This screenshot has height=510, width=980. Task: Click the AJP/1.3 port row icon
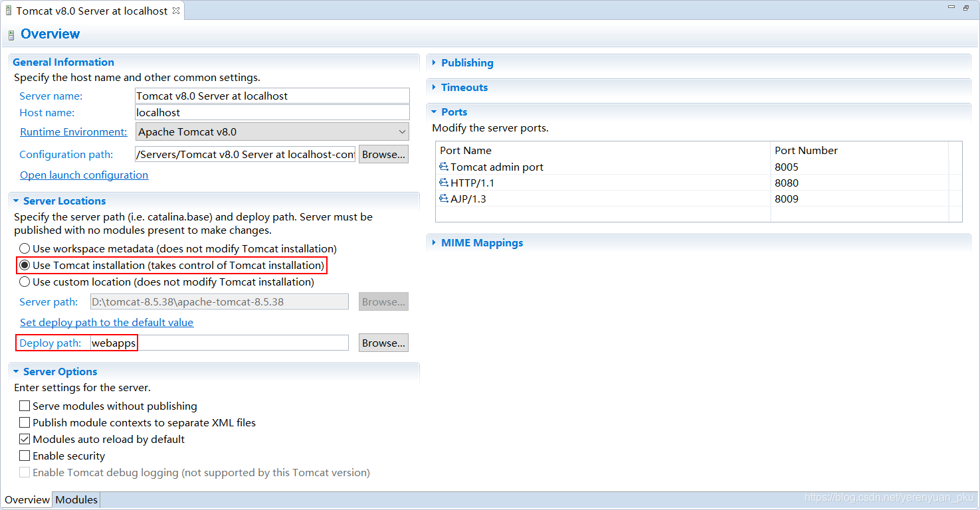(x=444, y=199)
